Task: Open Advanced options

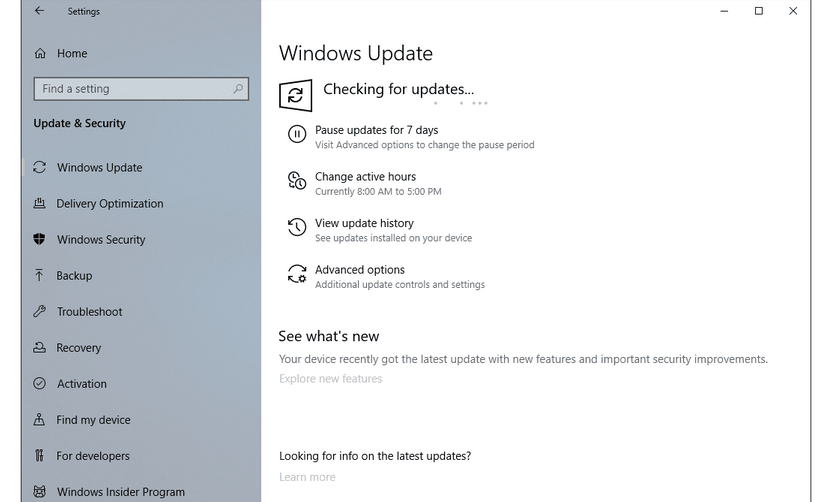Action: [360, 270]
